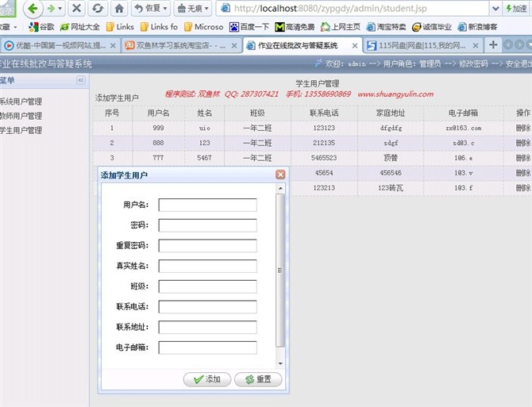The image size is (532, 407).
Task: Click the zx@163.com email cell
Action: click(464, 128)
